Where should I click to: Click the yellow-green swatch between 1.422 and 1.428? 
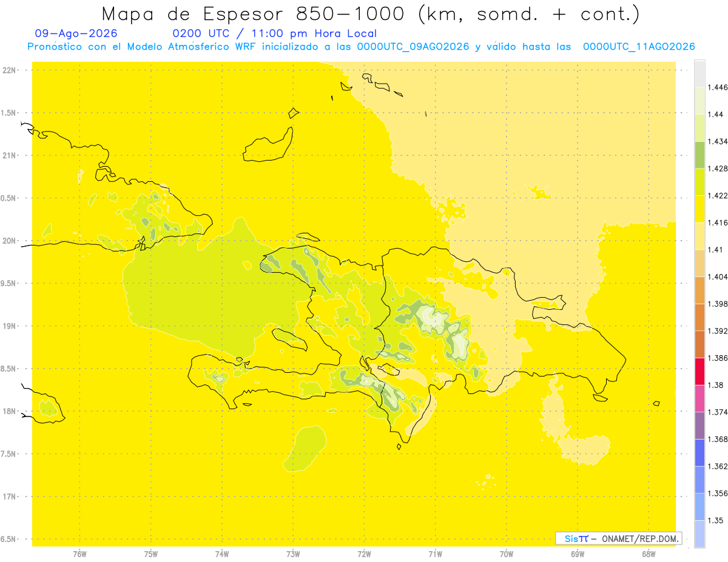[x=699, y=182]
